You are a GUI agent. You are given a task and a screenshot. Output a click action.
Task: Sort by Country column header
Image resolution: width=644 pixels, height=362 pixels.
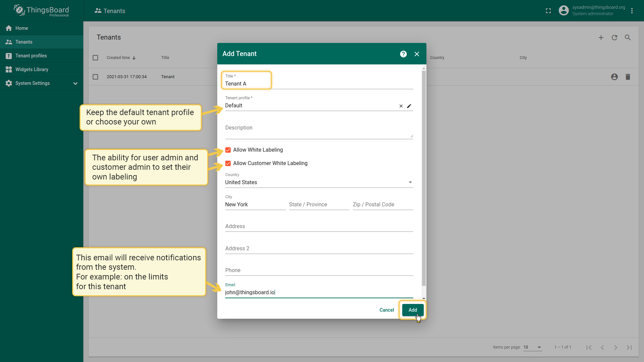click(x=437, y=58)
